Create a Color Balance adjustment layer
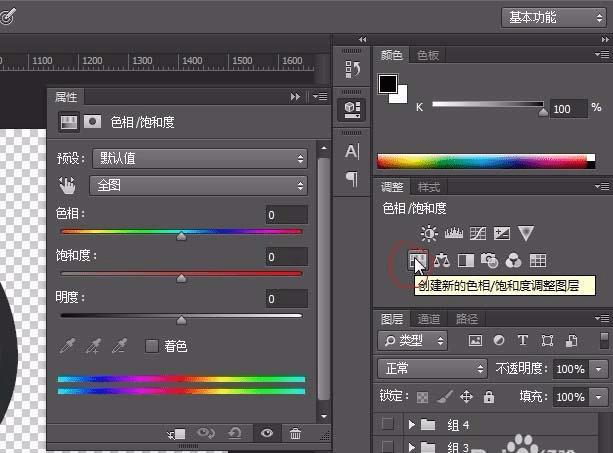 441,261
